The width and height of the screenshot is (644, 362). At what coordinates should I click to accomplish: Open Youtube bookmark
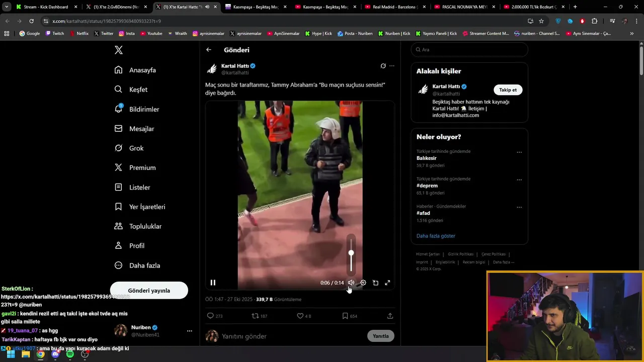(x=151, y=34)
